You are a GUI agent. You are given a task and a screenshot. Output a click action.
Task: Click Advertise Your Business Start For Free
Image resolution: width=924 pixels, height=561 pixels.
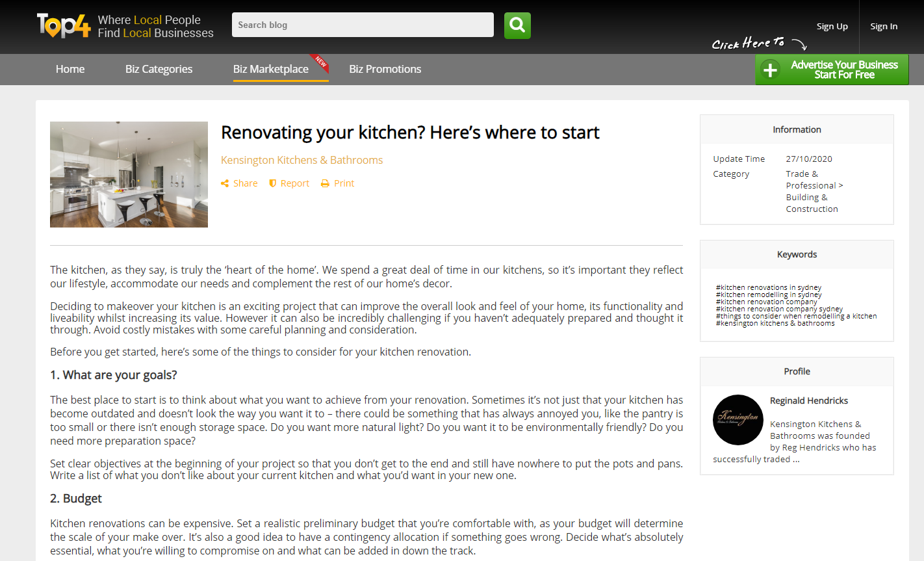[832, 70]
